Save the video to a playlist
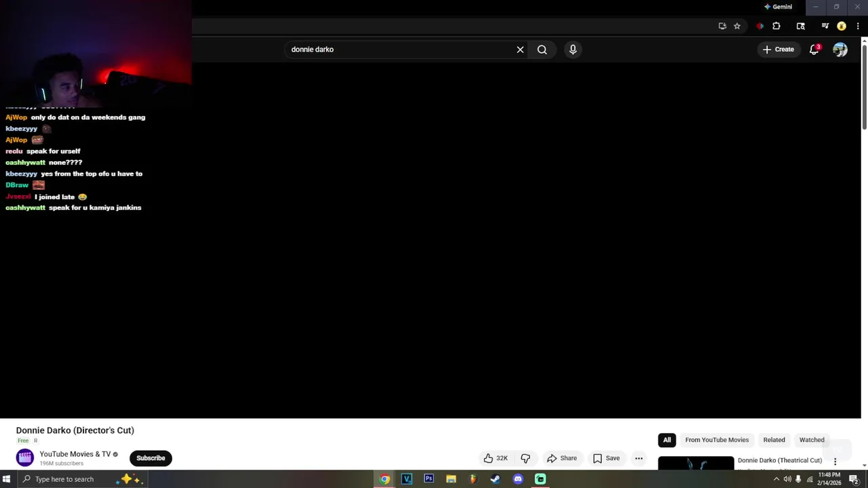The height and width of the screenshot is (488, 868). pos(606,458)
